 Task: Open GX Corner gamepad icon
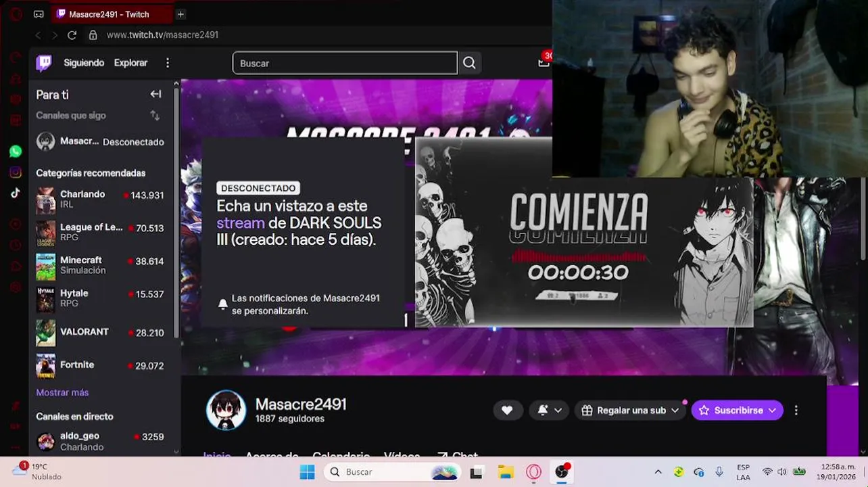tap(39, 14)
